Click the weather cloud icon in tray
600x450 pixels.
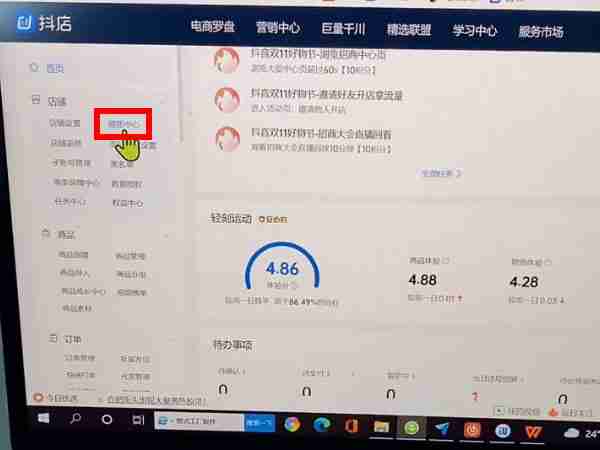click(x=572, y=433)
